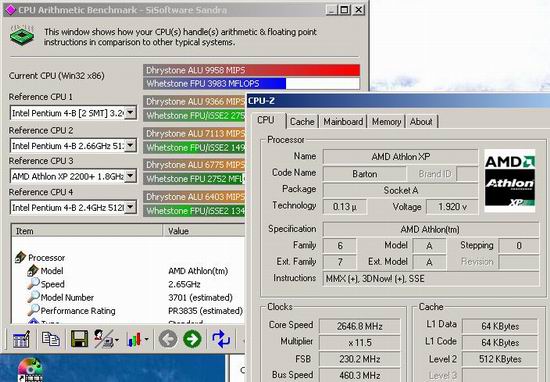
Task: Open the Reference CPU 1 dropdown
Action: point(130,113)
